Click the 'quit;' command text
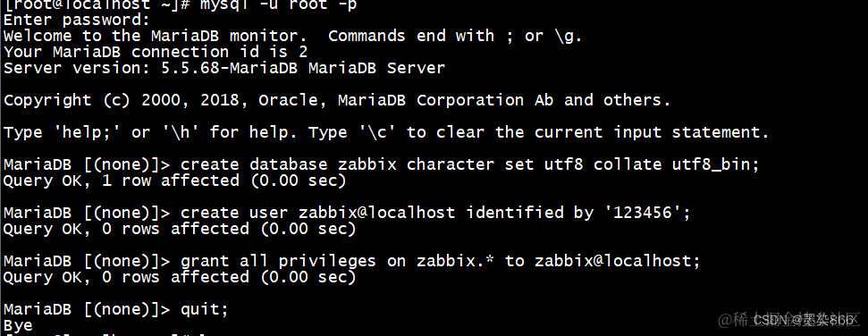 [x=205, y=309]
